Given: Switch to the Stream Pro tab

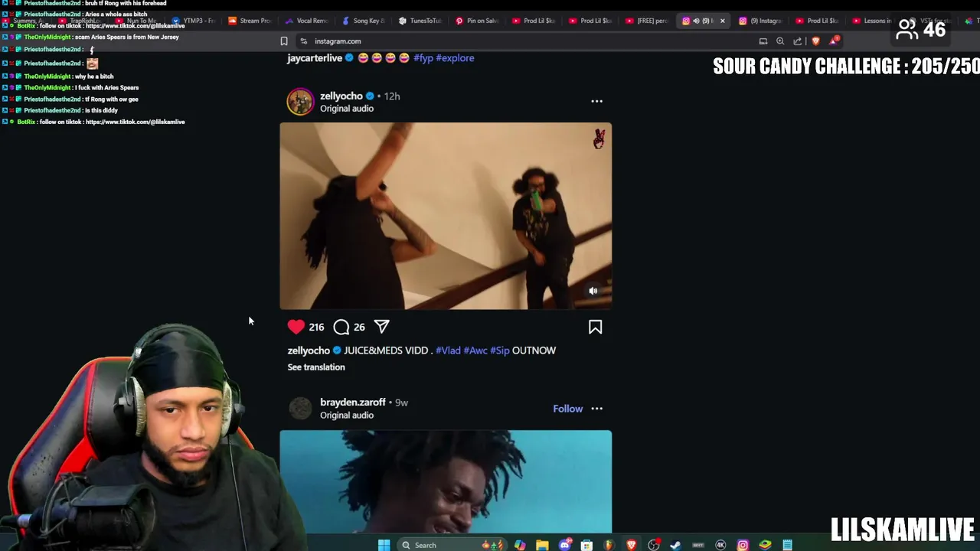Looking at the screenshot, I should [249, 21].
